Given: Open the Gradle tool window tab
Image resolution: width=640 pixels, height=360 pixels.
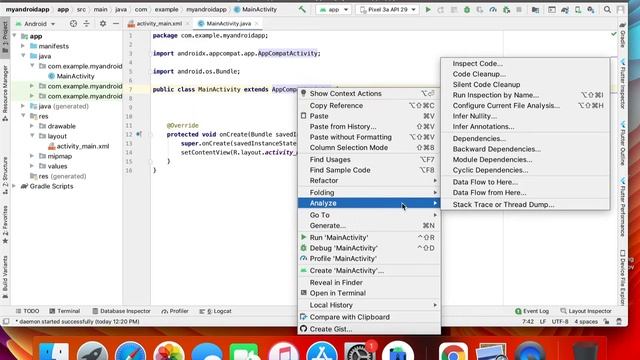Looking at the screenshot, I should click(622, 36).
